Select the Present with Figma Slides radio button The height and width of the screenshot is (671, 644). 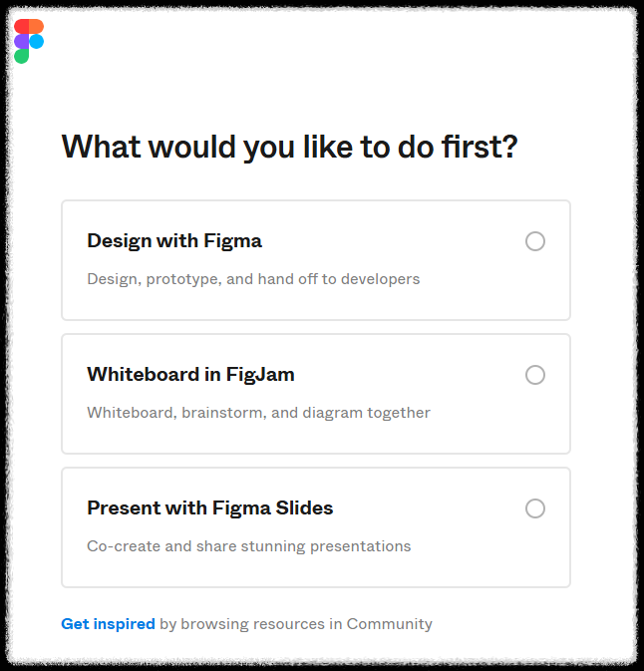[535, 508]
